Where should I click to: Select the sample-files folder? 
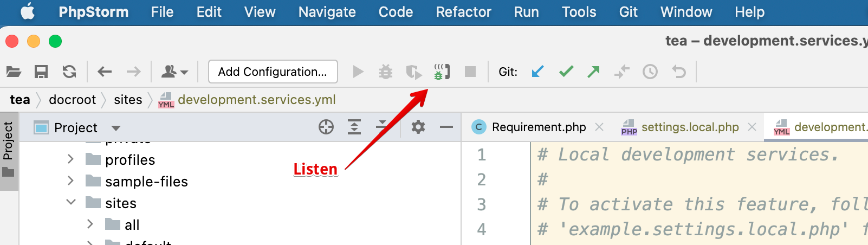[x=146, y=182]
